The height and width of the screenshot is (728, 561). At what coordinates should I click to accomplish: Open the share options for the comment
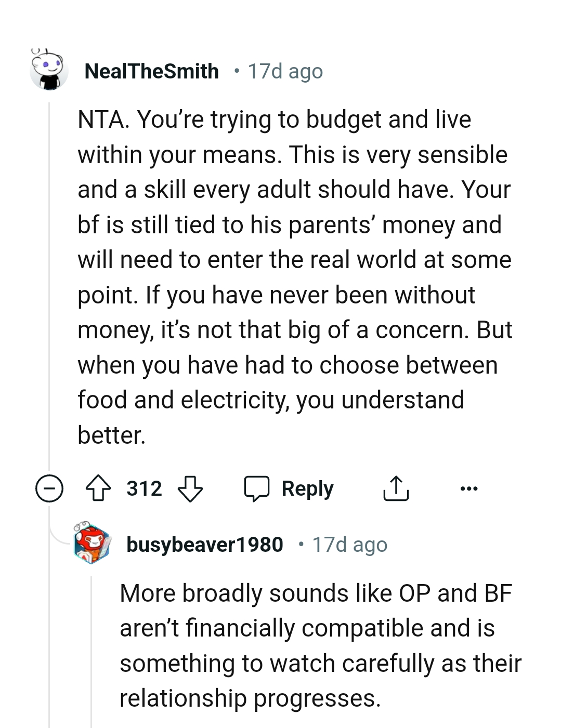396,487
